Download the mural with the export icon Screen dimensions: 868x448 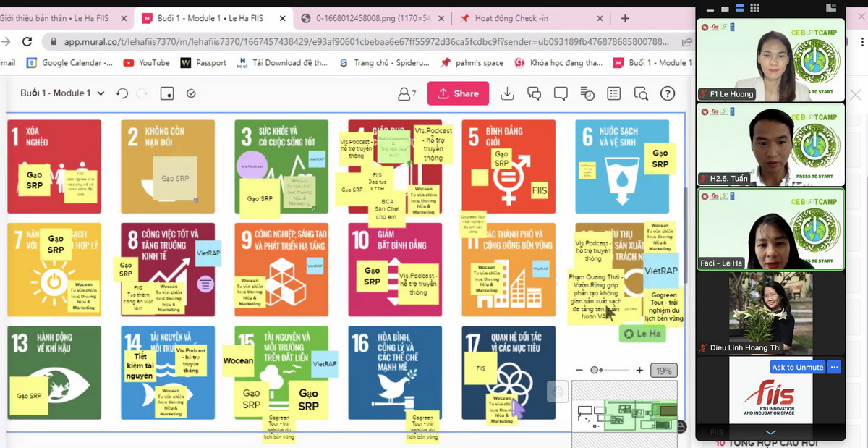click(508, 93)
